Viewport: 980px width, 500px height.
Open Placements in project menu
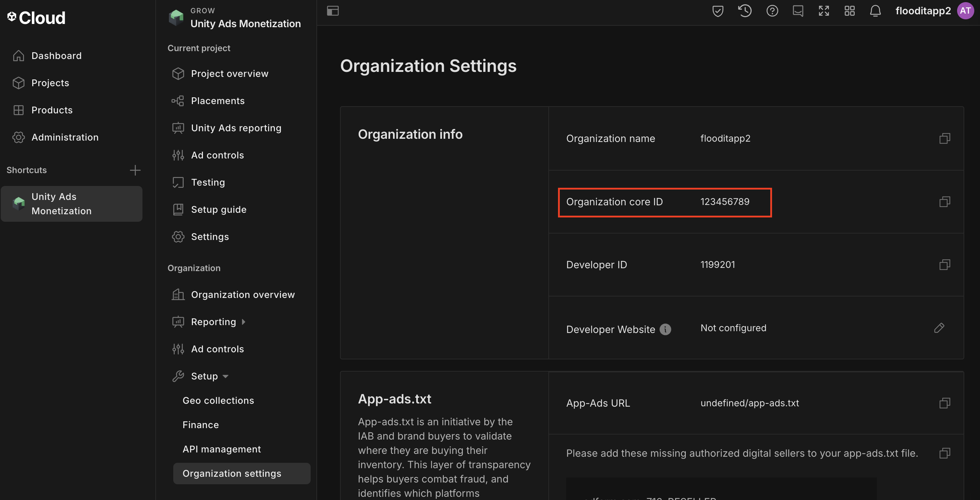pos(218,101)
